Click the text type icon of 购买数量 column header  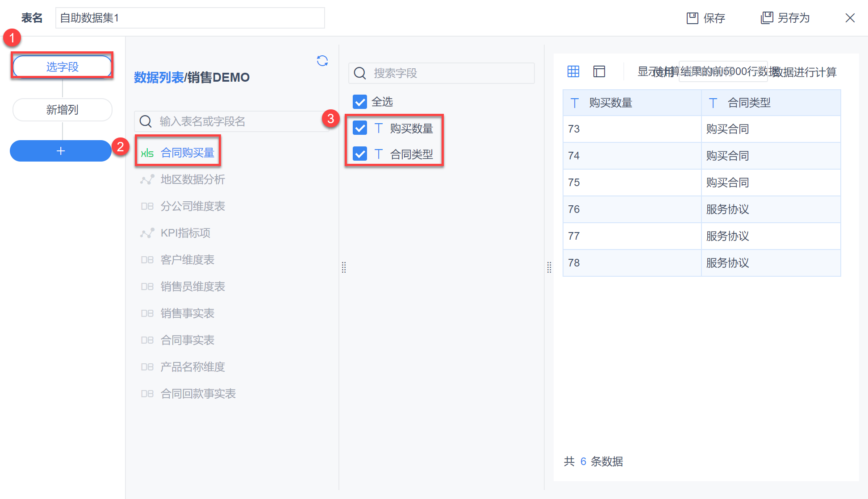click(575, 103)
